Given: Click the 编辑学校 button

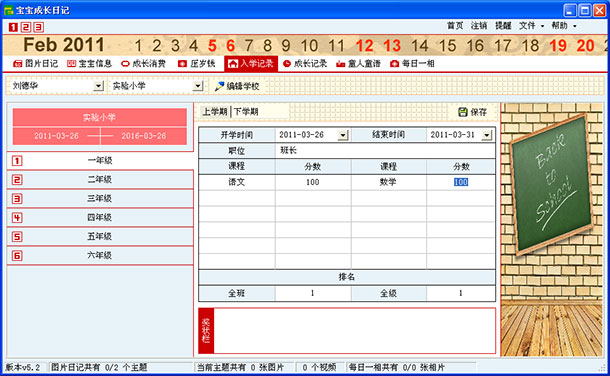Looking at the screenshot, I should (237, 86).
